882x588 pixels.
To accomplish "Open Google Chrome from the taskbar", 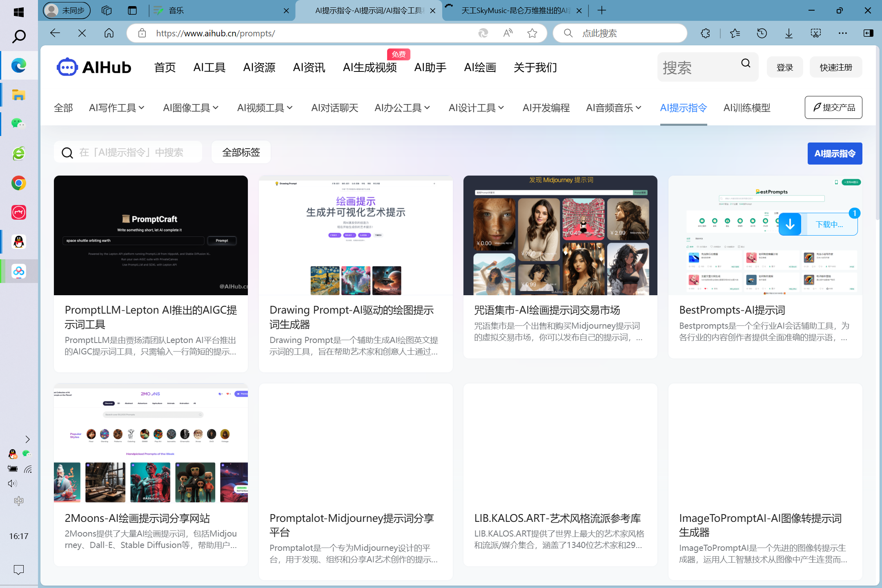I will [x=19, y=183].
